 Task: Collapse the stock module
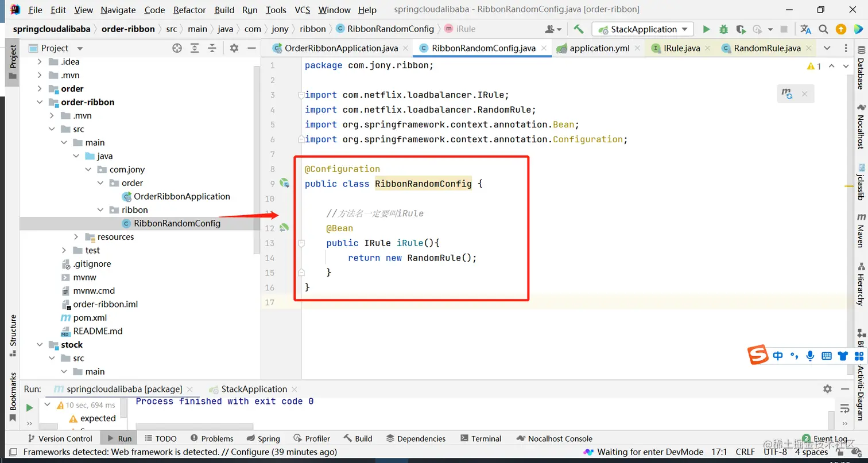click(40, 345)
